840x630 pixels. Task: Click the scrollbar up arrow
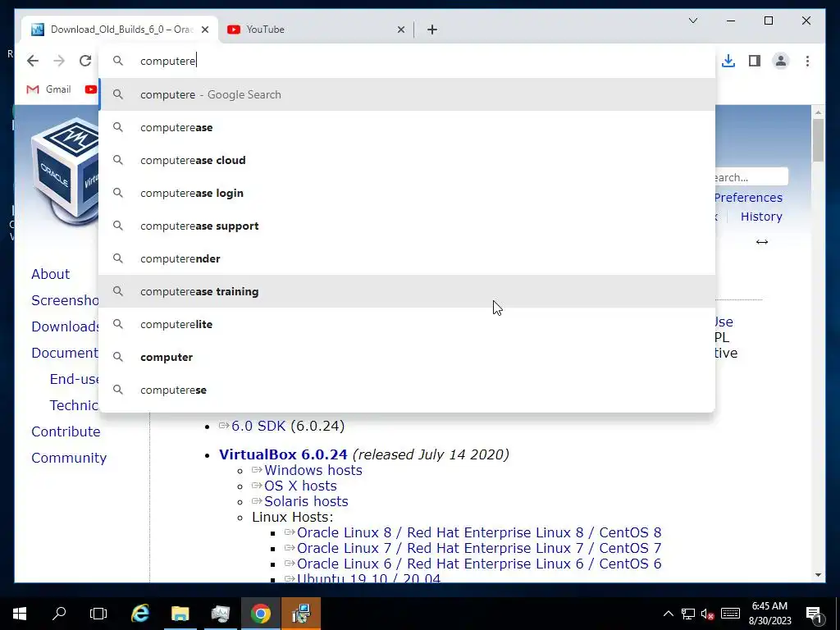tap(818, 112)
